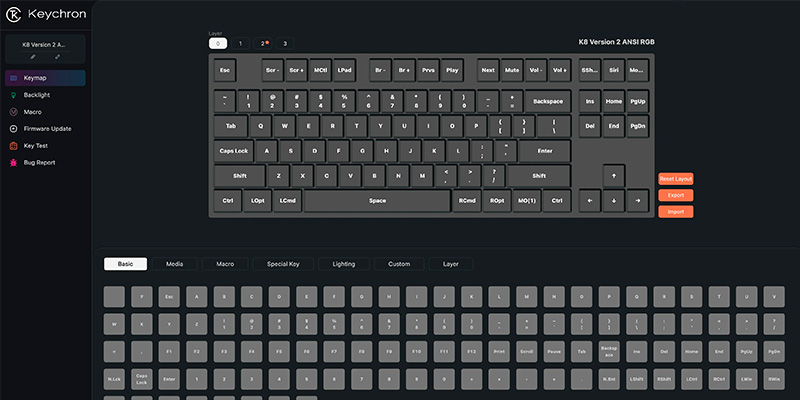Image resolution: width=800 pixels, height=400 pixels.
Task: Select the Scr + key on the keyboard layout
Action: click(296, 70)
